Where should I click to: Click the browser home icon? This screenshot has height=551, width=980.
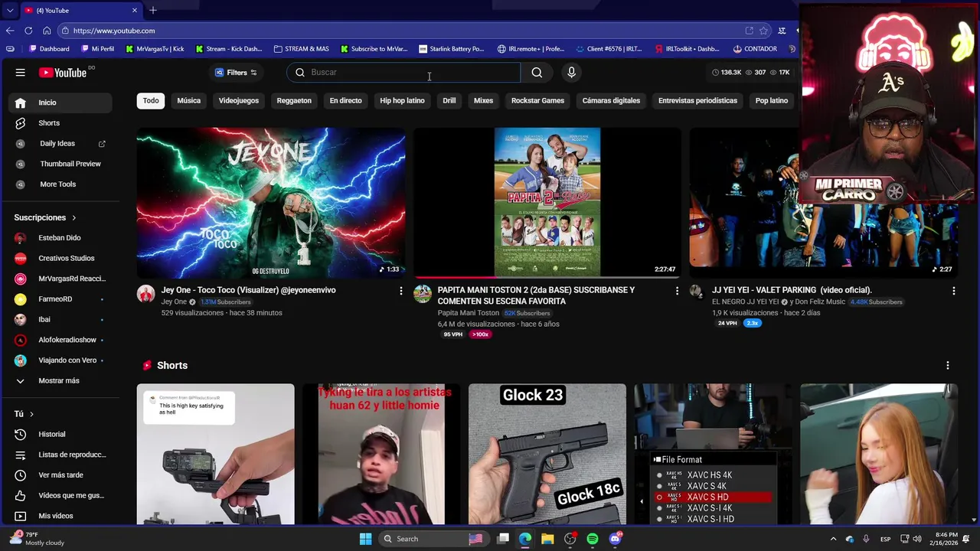coord(47,31)
